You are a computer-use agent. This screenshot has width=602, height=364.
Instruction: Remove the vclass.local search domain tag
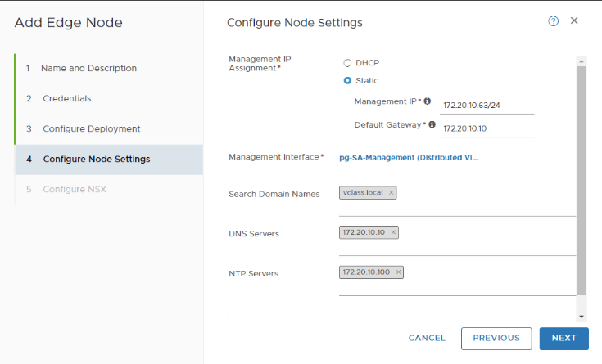tap(392, 193)
